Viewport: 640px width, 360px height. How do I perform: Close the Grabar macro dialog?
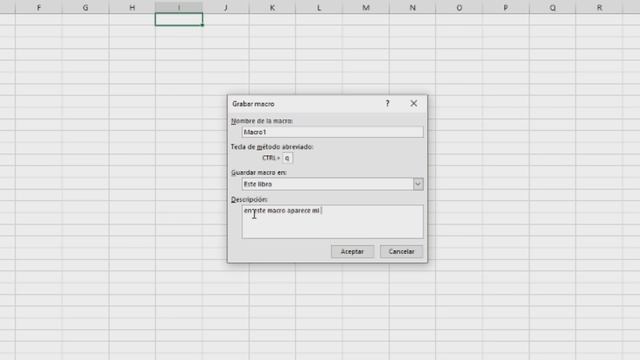413,104
